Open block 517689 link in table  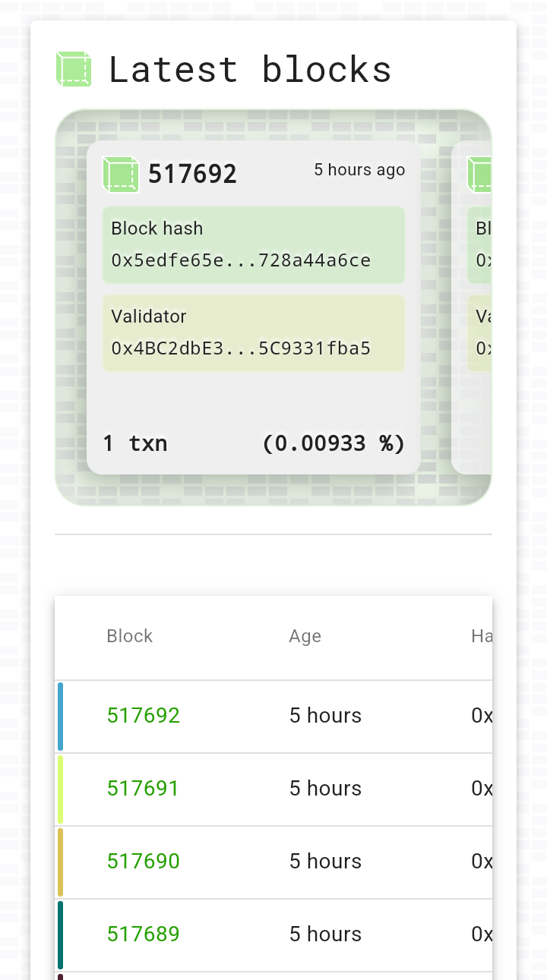144,934
